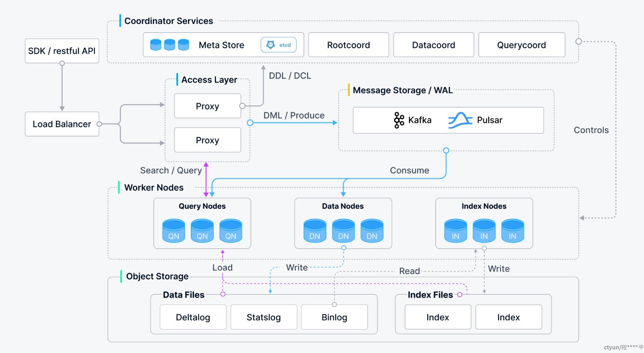
Task: Click the Message Storage / WAL heading
Action: pos(403,90)
